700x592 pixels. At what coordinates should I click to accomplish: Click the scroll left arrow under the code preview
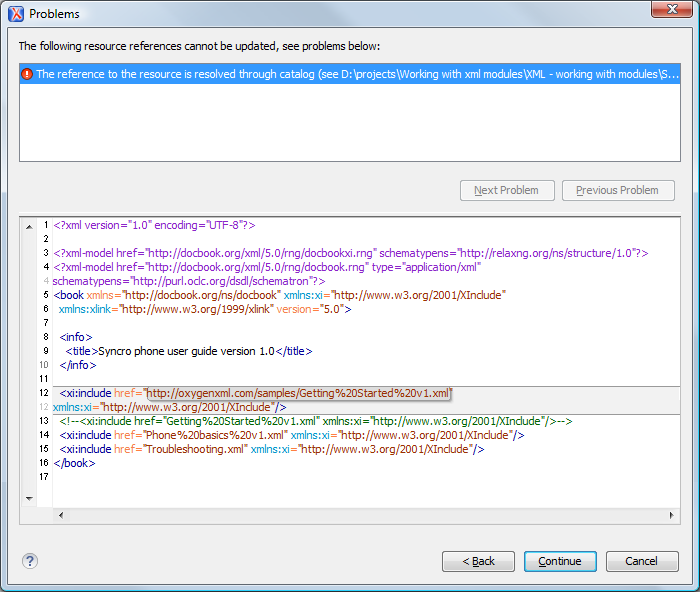[x=60, y=515]
